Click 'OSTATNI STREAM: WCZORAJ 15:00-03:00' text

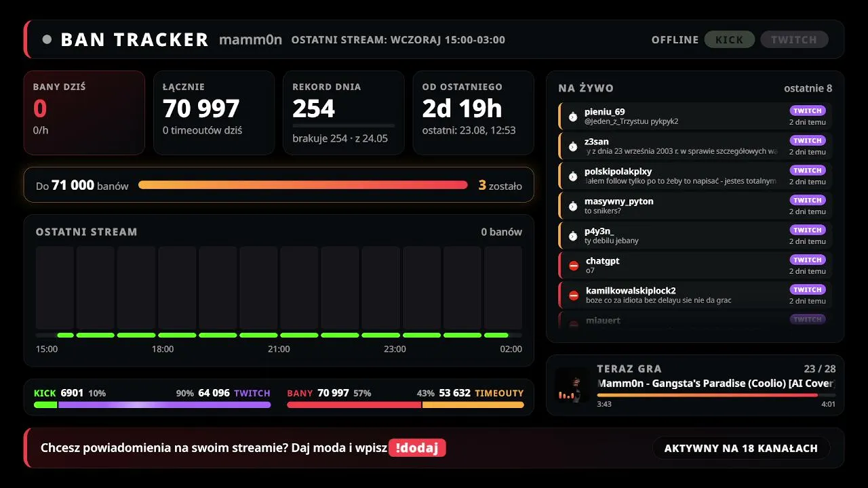coord(398,39)
